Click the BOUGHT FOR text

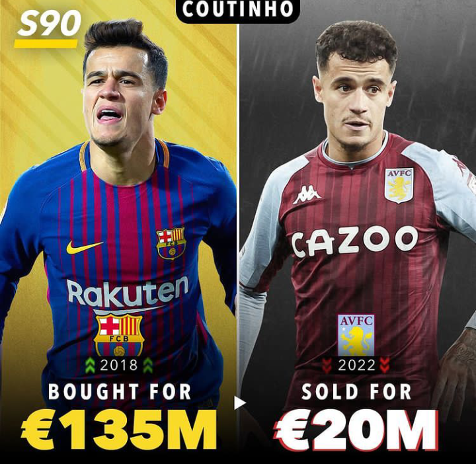120,392
